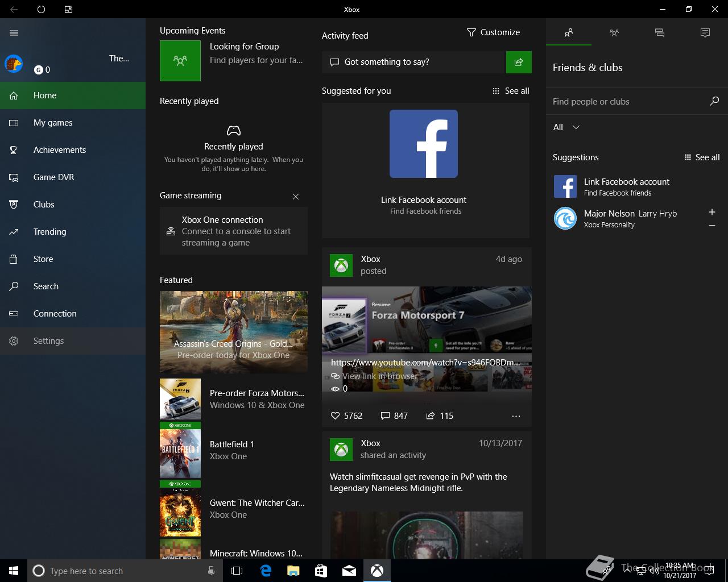The height and width of the screenshot is (582, 728).
Task: Click Link Facebook account suggestion in friends panel
Action: coord(637,186)
